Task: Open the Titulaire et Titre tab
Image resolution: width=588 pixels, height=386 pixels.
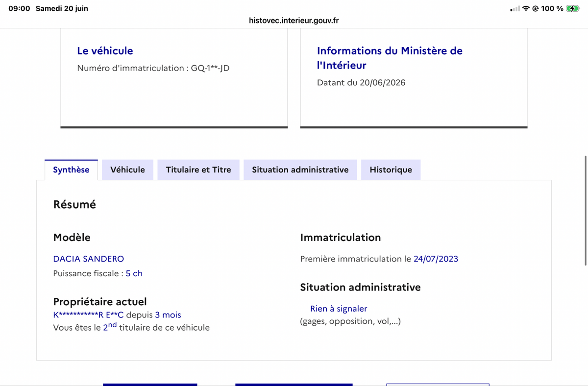Action: [x=198, y=169]
